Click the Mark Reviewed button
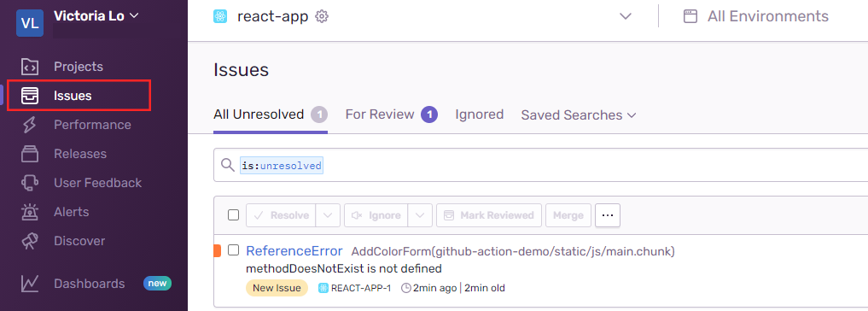Viewport: 868px width, 311px height. click(489, 215)
